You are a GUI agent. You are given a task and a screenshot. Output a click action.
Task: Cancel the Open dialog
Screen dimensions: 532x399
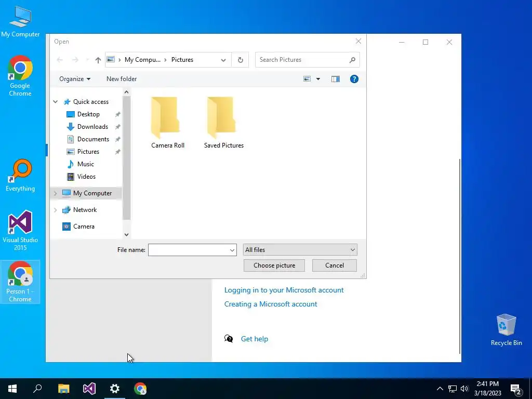pyautogui.click(x=334, y=265)
